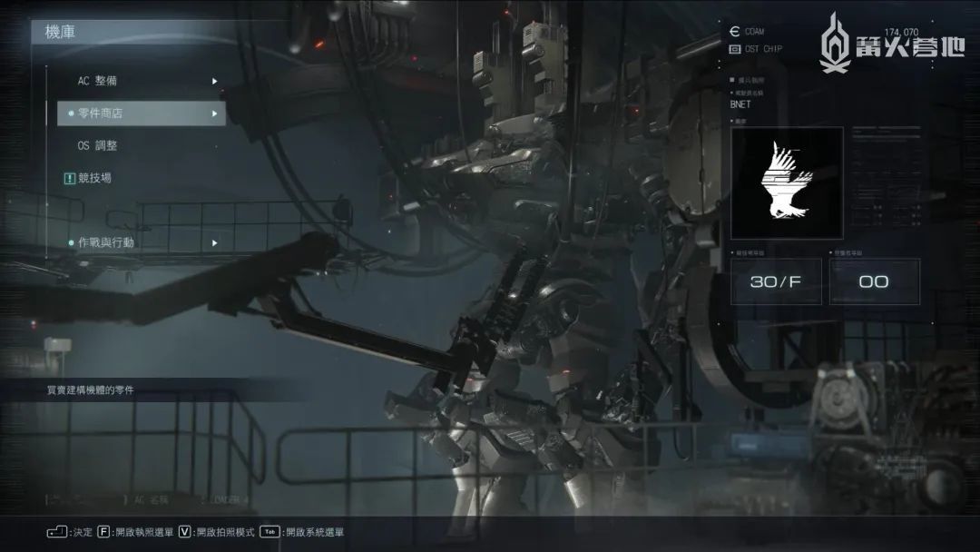Image resolution: width=980 pixels, height=552 pixels.
Task: Confirm using the 決定 label
Action: pos(83,533)
